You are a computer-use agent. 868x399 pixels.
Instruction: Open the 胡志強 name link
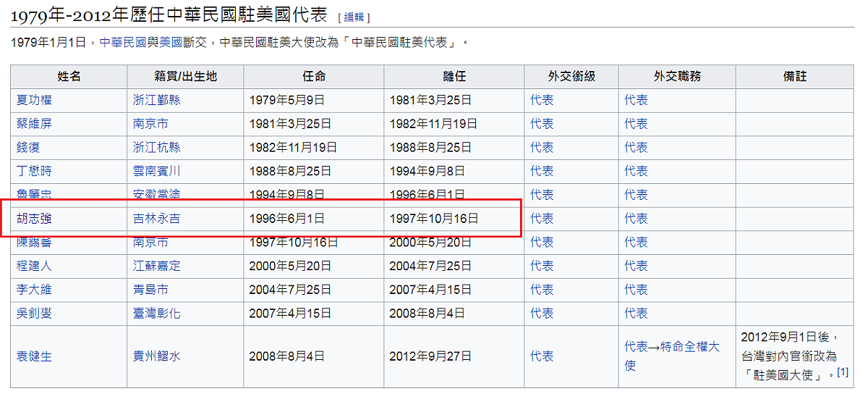34,218
